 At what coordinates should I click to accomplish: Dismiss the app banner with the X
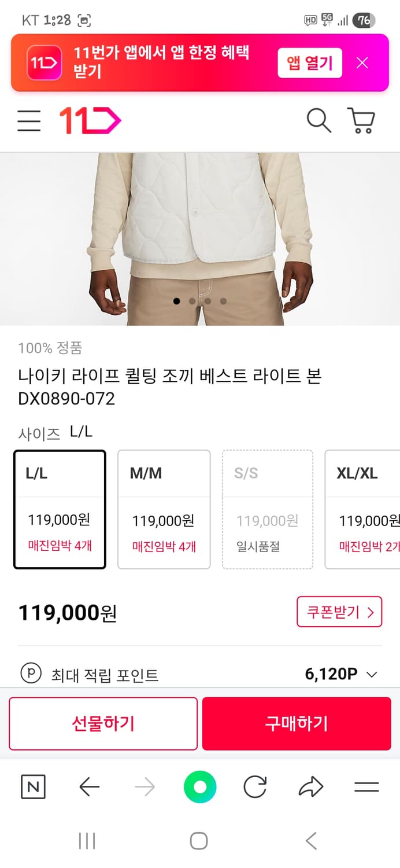(x=362, y=62)
